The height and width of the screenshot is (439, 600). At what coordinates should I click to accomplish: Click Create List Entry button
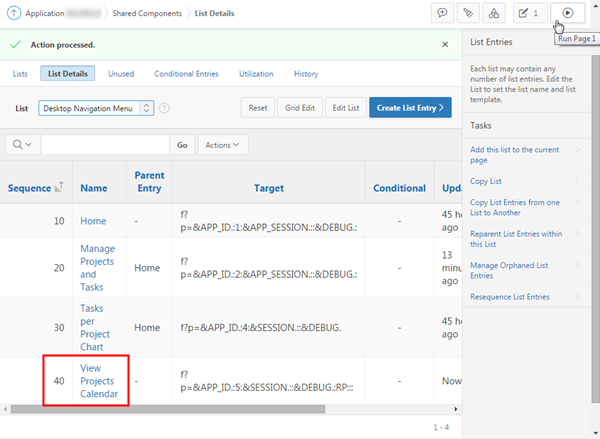(410, 108)
